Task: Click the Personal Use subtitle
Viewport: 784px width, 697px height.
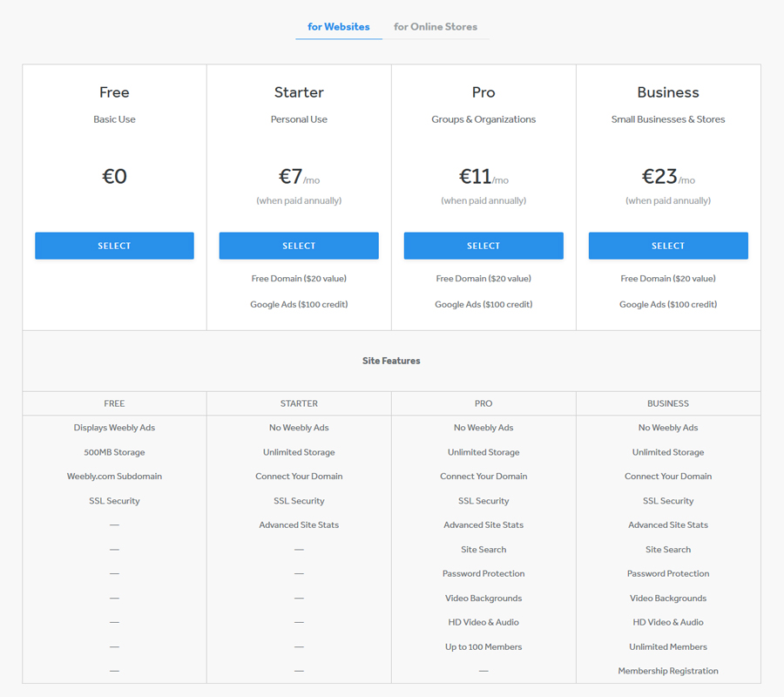Action: pos(299,119)
